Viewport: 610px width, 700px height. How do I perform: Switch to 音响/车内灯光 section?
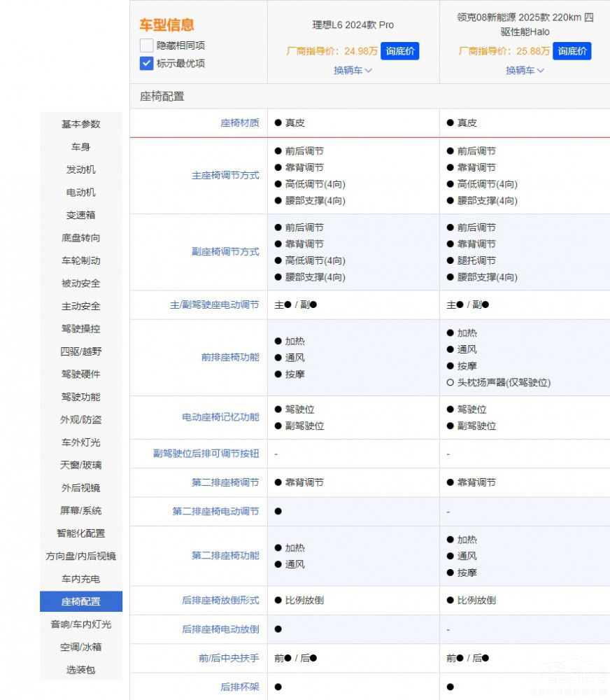point(81,624)
